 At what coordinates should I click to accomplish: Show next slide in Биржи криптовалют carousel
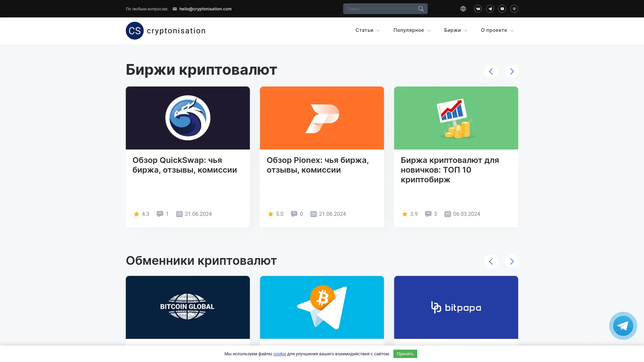511,71
